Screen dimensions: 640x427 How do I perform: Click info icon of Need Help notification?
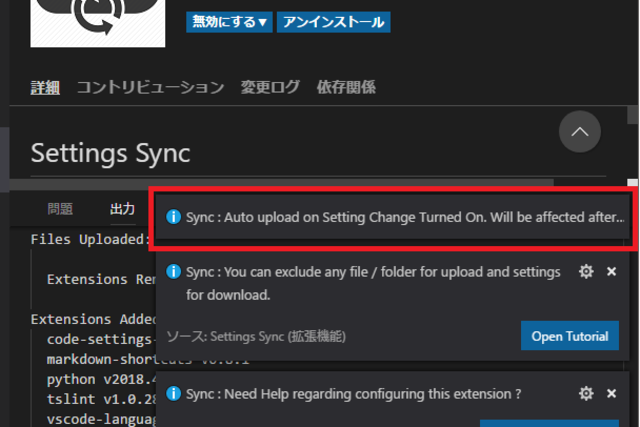[x=173, y=394]
